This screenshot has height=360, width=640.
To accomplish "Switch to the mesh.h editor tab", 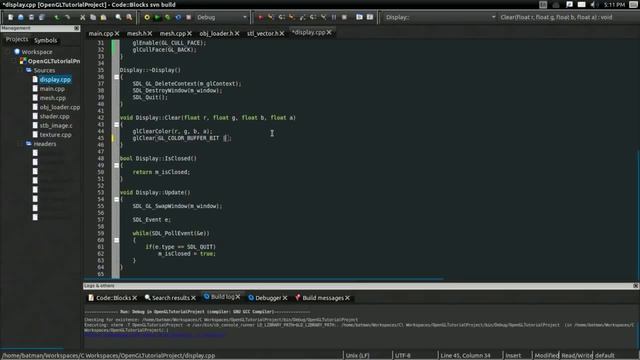I will (x=136, y=33).
